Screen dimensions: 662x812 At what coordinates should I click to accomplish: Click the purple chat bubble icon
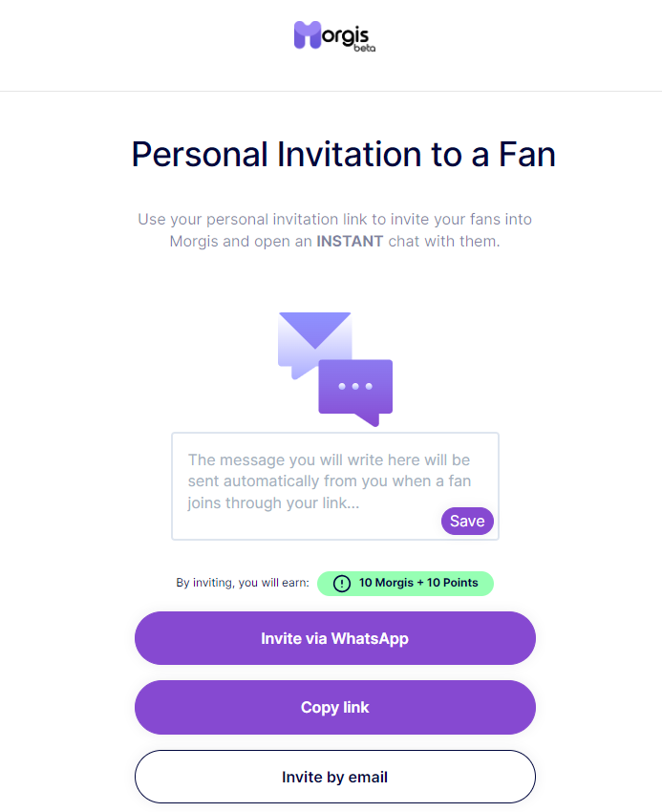(355, 392)
